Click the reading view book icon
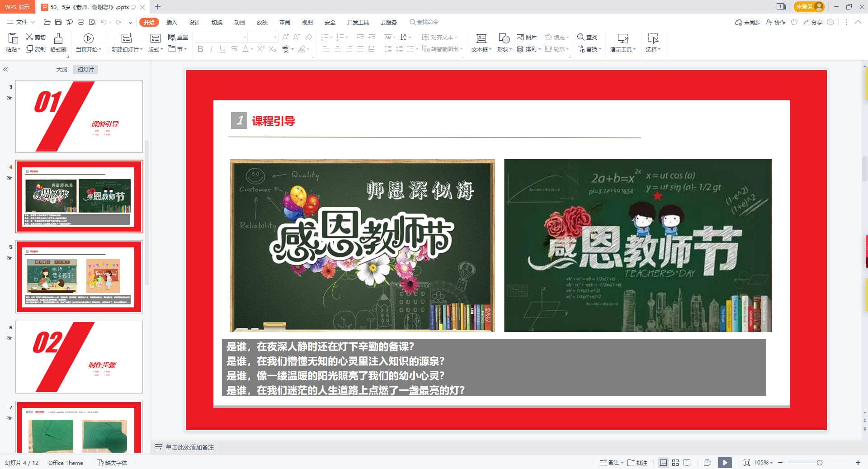 point(687,463)
